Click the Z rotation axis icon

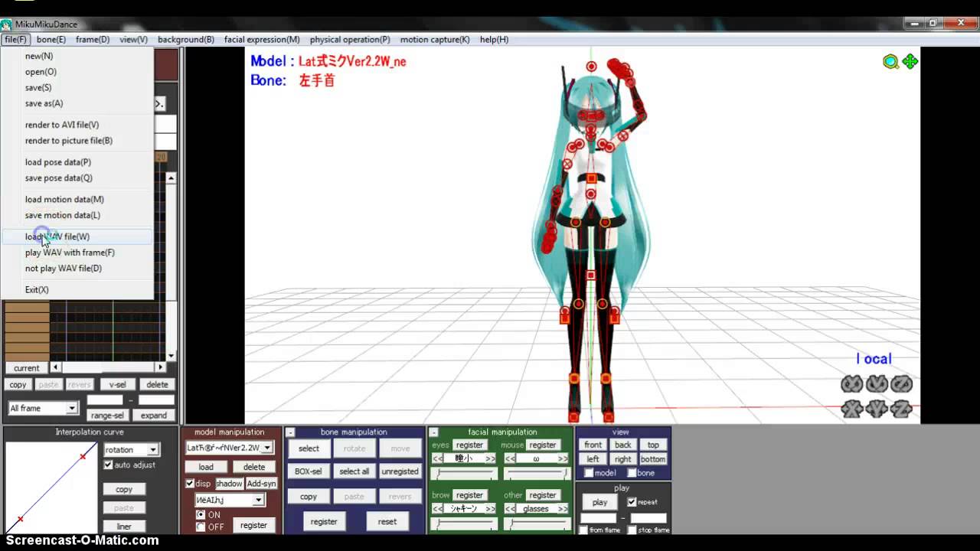coord(901,384)
